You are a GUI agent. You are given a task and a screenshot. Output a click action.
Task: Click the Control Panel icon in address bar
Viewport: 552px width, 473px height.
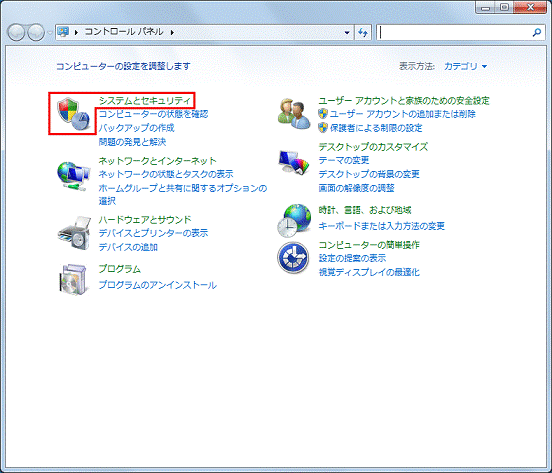pos(63,32)
